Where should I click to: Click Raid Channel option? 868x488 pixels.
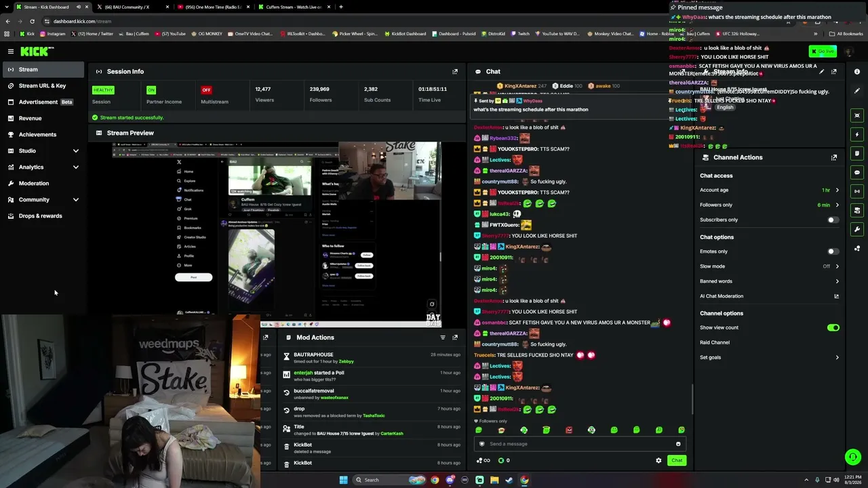715,342
